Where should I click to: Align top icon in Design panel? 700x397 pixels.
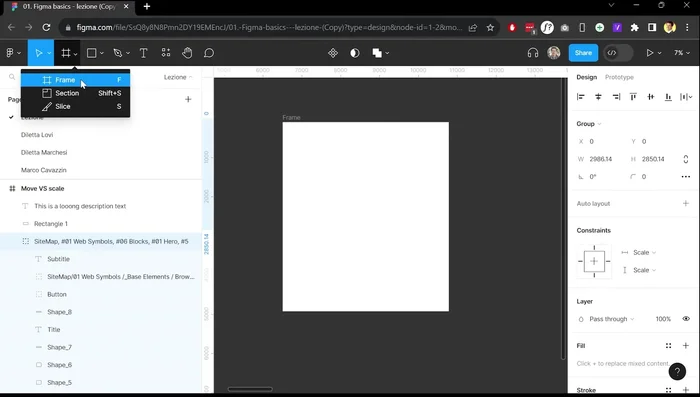[x=633, y=96]
